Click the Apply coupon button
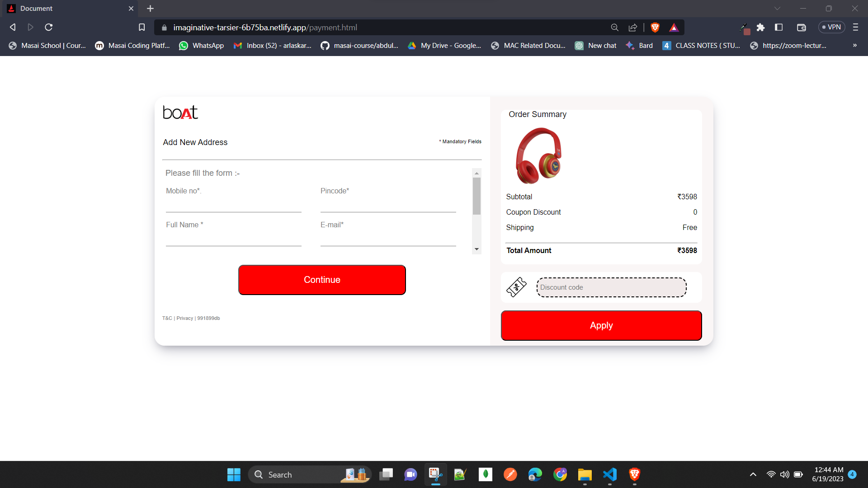The width and height of the screenshot is (868, 488). [x=601, y=325]
